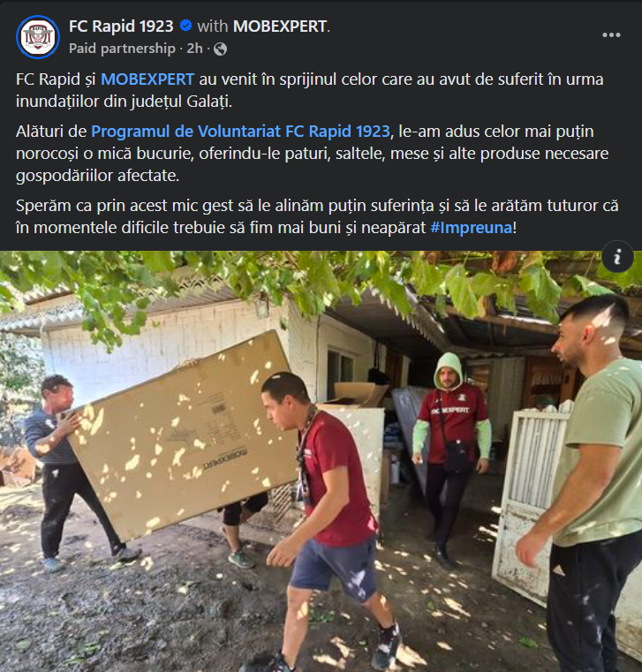
Task: Open the three-dots post options menu
Action: point(611,35)
